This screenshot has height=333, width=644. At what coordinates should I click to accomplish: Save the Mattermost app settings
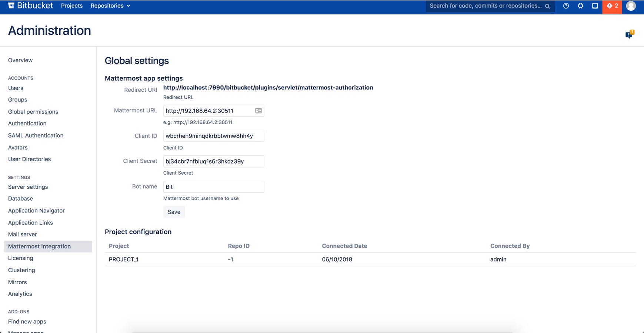174,212
